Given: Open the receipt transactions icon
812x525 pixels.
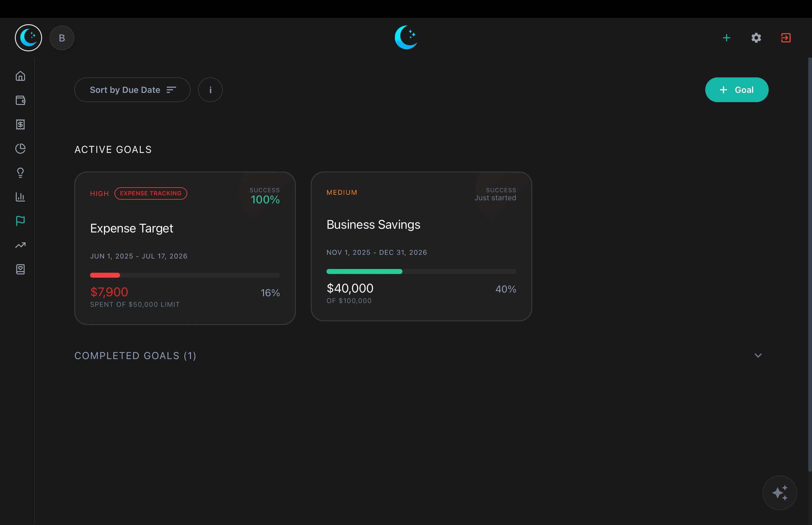Looking at the screenshot, I should tap(20, 124).
